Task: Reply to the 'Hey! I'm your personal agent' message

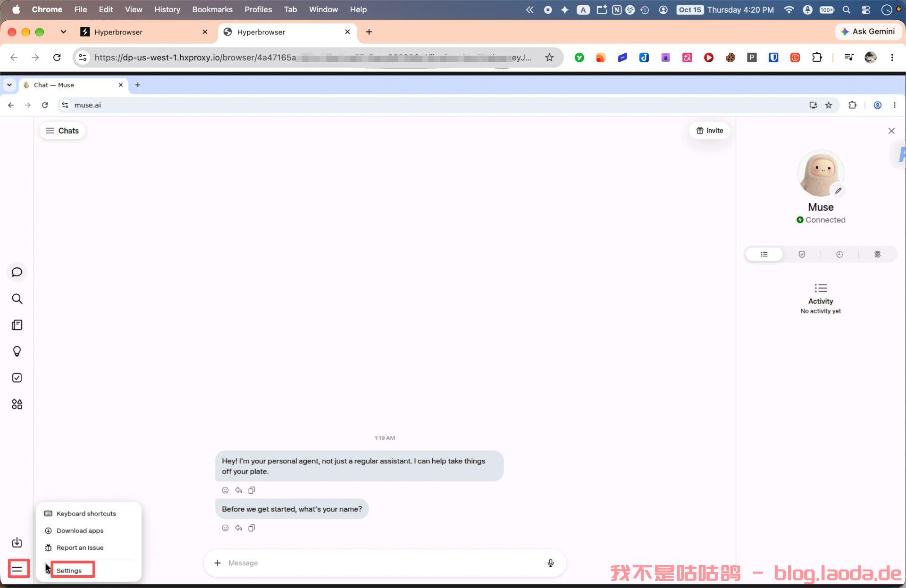Action: click(x=239, y=490)
